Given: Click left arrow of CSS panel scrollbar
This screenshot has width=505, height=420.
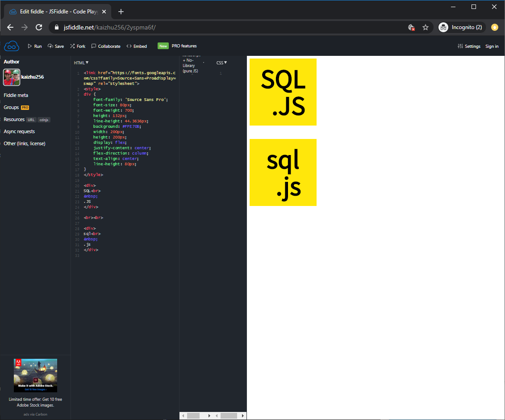Looking at the screenshot, I should pos(217,416).
